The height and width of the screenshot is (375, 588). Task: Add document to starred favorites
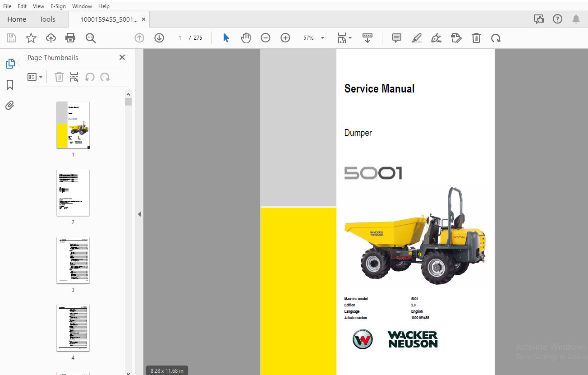pyautogui.click(x=31, y=38)
